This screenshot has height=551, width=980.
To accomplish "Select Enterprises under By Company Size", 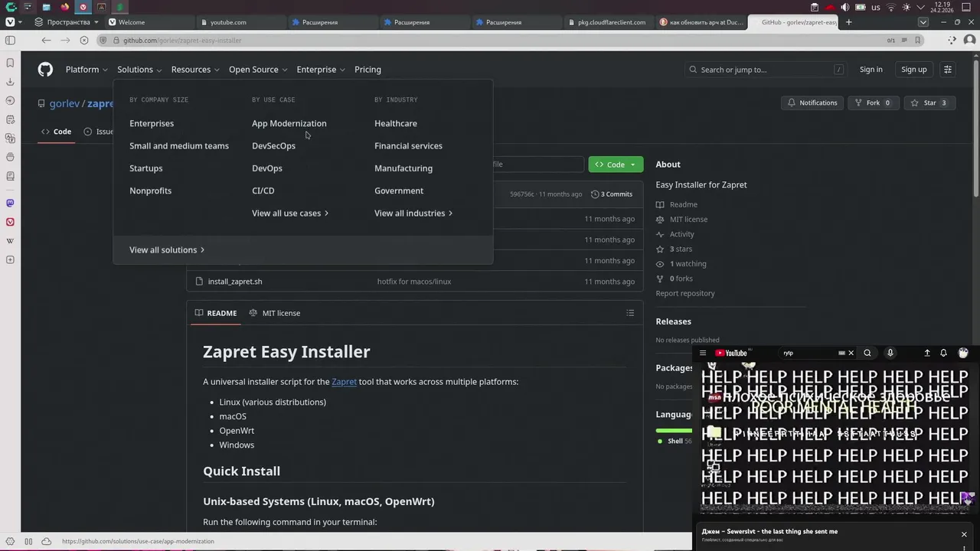I will 152,123.
